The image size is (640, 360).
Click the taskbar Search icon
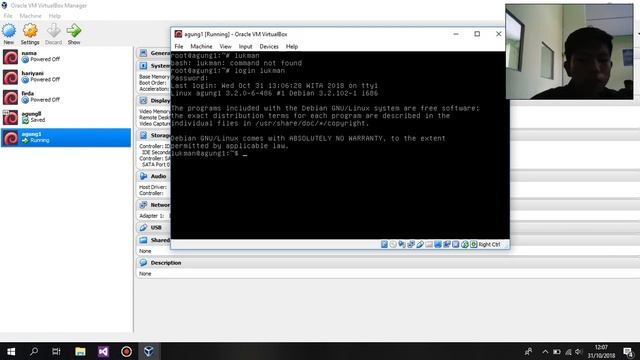click(x=34, y=351)
